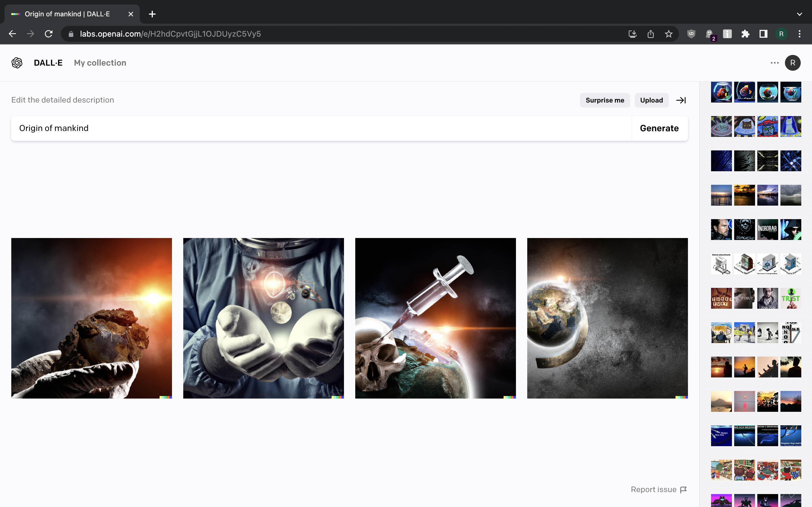Open the browser extensions puzzle icon
Screen dimensions: 812x507
[745, 34]
